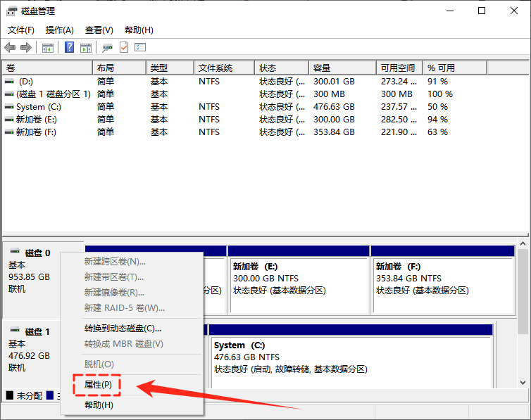Open Help via blue question mark icon
The image size is (531, 420).
(x=70, y=48)
